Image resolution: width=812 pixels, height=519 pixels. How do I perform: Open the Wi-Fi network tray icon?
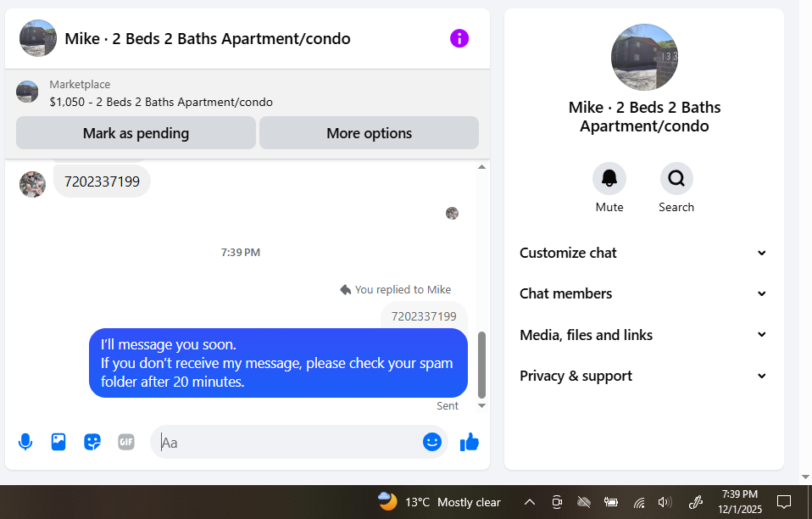[x=639, y=502]
